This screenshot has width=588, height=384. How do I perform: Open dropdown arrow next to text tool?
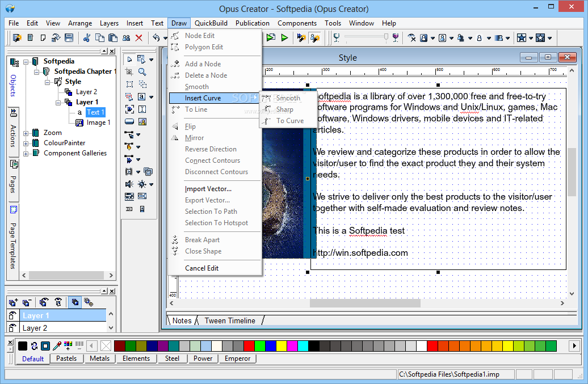[x=152, y=97]
